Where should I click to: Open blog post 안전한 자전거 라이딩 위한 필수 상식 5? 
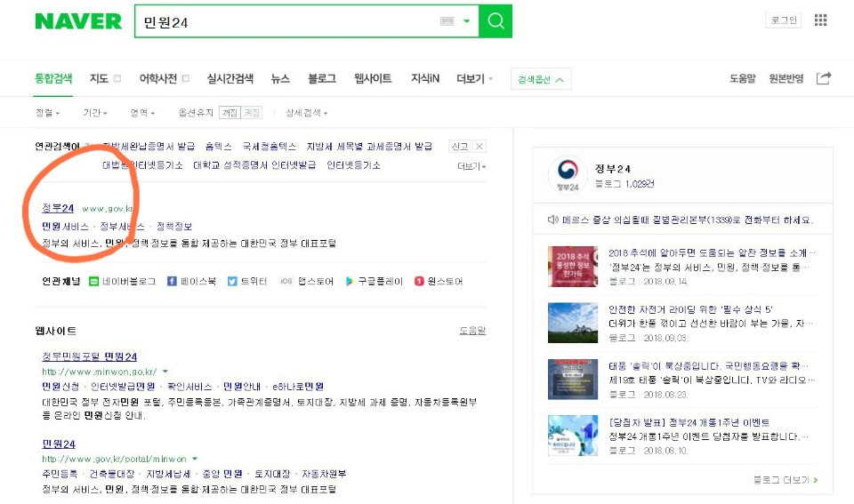click(690, 309)
